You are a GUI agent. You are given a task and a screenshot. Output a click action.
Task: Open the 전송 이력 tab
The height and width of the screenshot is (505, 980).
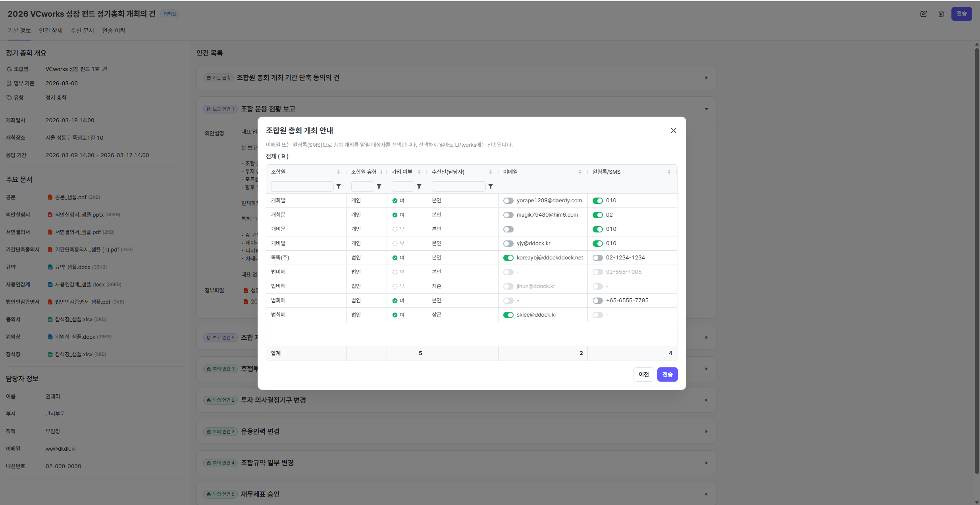point(114,31)
